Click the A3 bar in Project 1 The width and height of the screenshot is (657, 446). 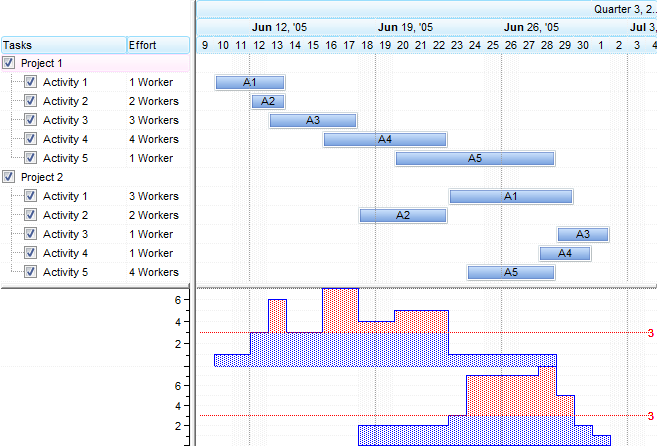click(312, 120)
